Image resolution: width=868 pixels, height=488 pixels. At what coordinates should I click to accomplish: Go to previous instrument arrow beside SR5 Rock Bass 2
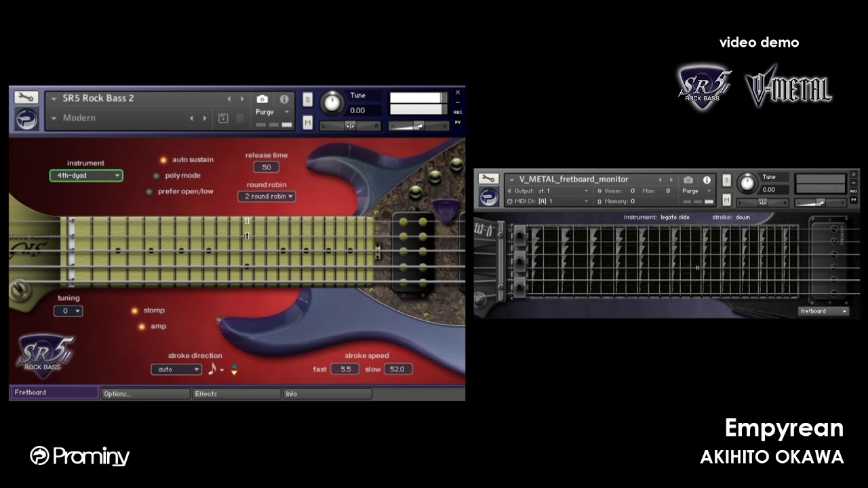click(x=229, y=99)
